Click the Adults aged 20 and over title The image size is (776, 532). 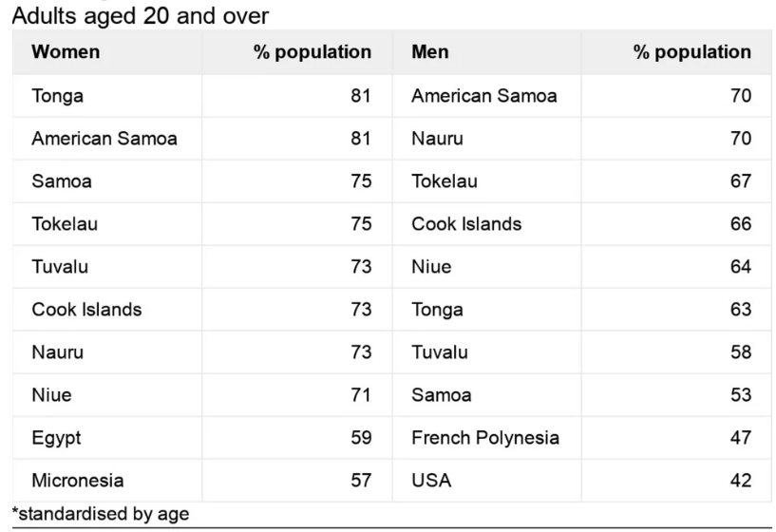(140, 16)
